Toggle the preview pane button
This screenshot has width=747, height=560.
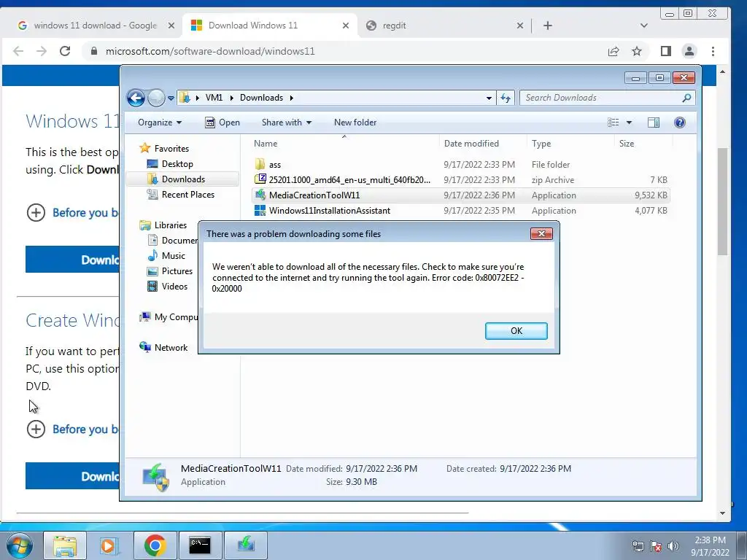click(654, 122)
